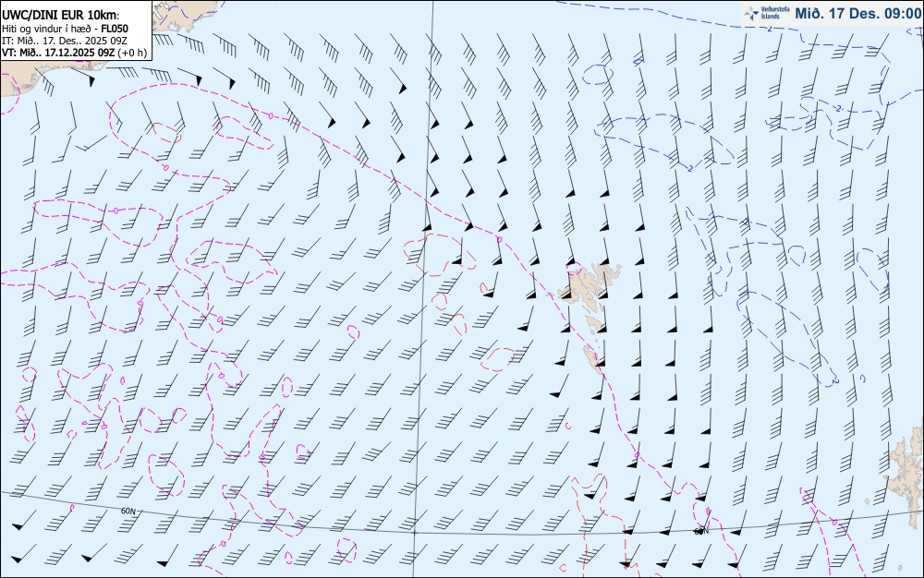Click the "UWC/DINI EUR 10km:" title

(61, 16)
